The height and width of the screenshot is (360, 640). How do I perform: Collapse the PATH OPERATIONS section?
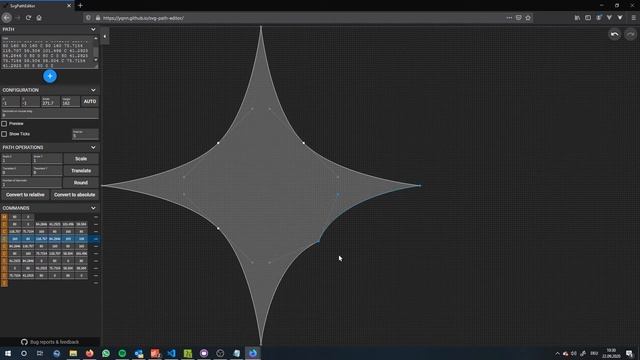click(93, 147)
